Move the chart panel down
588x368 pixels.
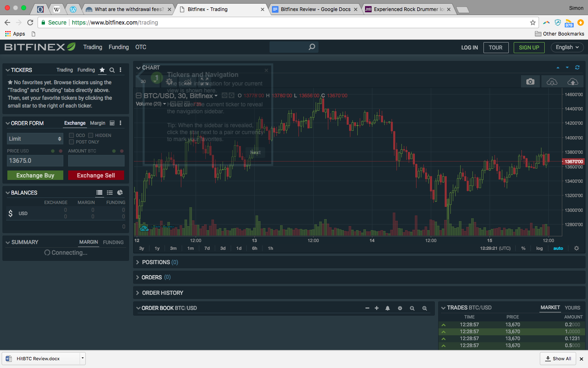tap(567, 67)
